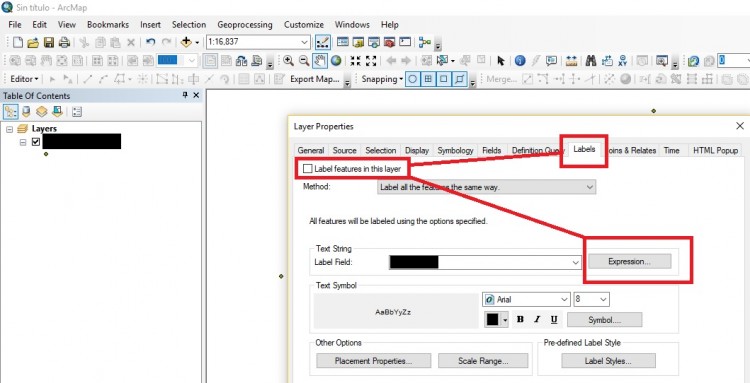Image resolution: width=750 pixels, height=383 pixels.
Task: Toggle Edge Snapping button
Action: [x=459, y=79]
